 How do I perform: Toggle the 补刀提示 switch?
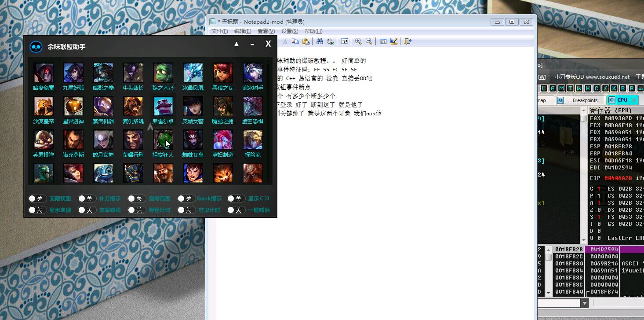[x=87, y=199]
